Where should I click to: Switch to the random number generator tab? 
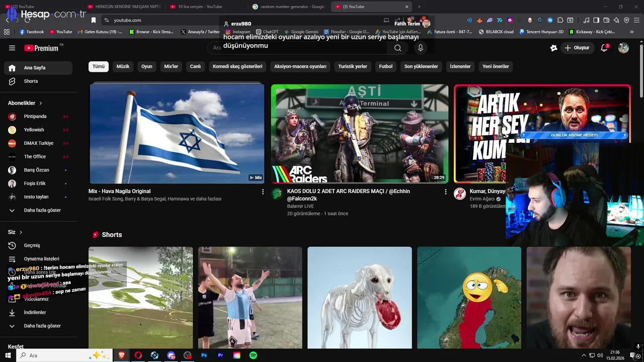(288, 7)
